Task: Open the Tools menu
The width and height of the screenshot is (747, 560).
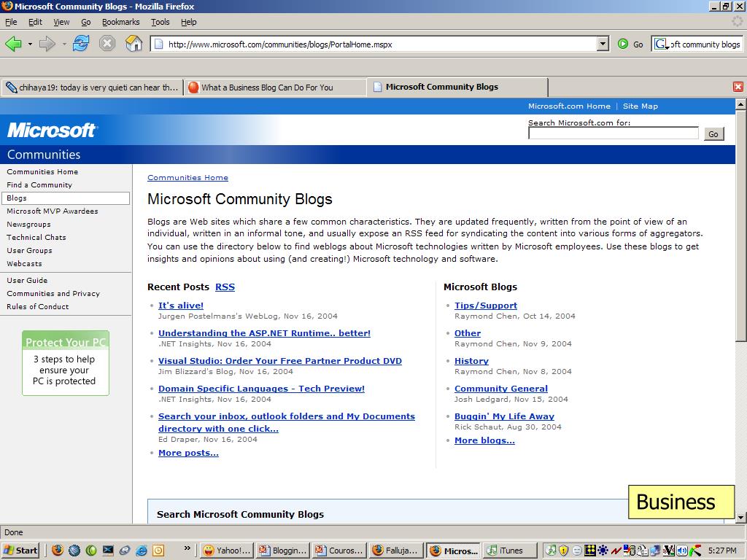Action: pyautogui.click(x=160, y=22)
